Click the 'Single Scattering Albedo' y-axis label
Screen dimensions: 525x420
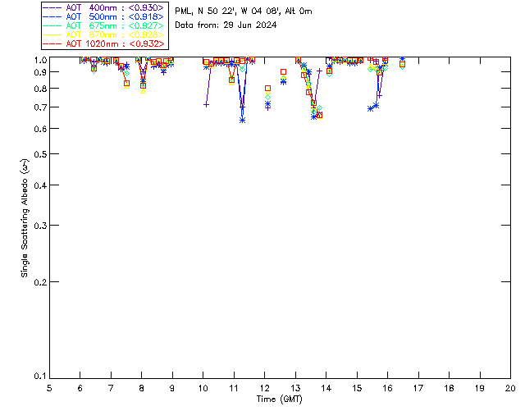tap(25, 218)
